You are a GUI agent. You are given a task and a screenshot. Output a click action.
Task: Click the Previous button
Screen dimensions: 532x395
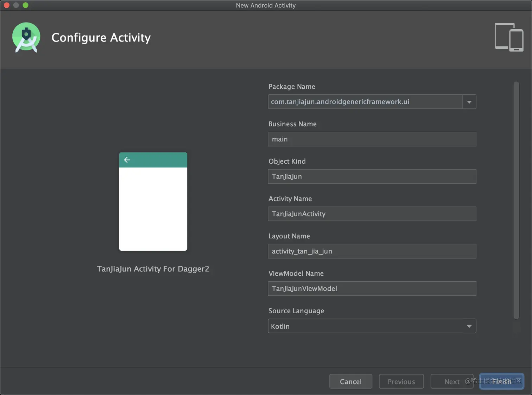click(401, 381)
